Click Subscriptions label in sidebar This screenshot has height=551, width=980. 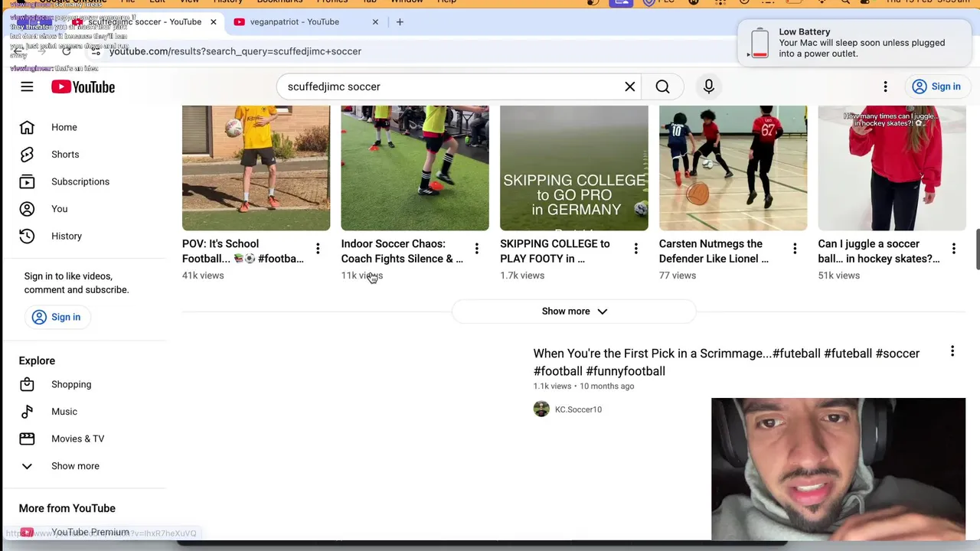click(80, 181)
